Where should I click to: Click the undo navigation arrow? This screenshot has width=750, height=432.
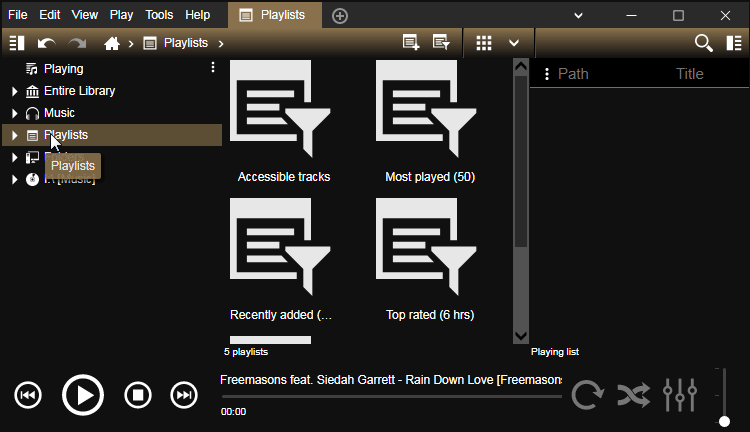(46, 43)
